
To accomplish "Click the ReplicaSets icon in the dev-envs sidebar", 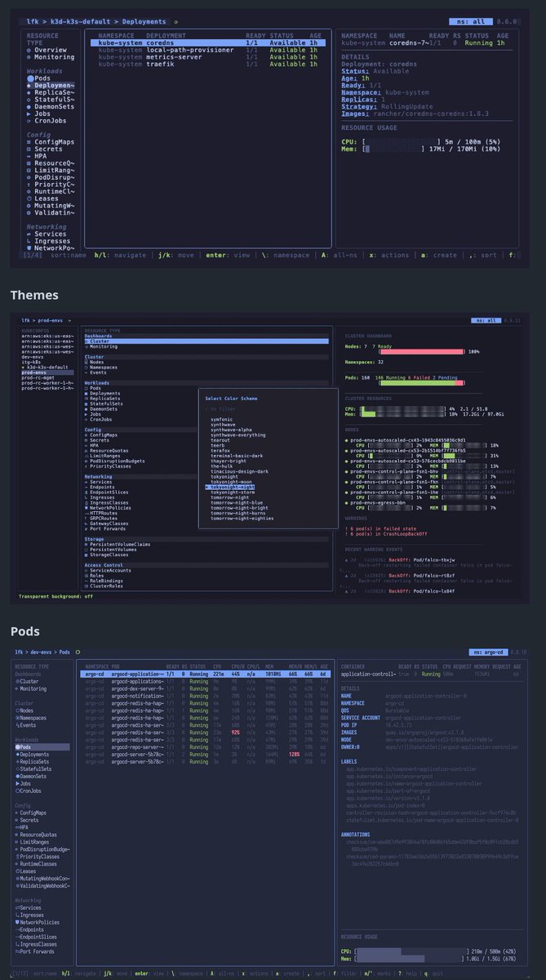I will coord(16,762).
